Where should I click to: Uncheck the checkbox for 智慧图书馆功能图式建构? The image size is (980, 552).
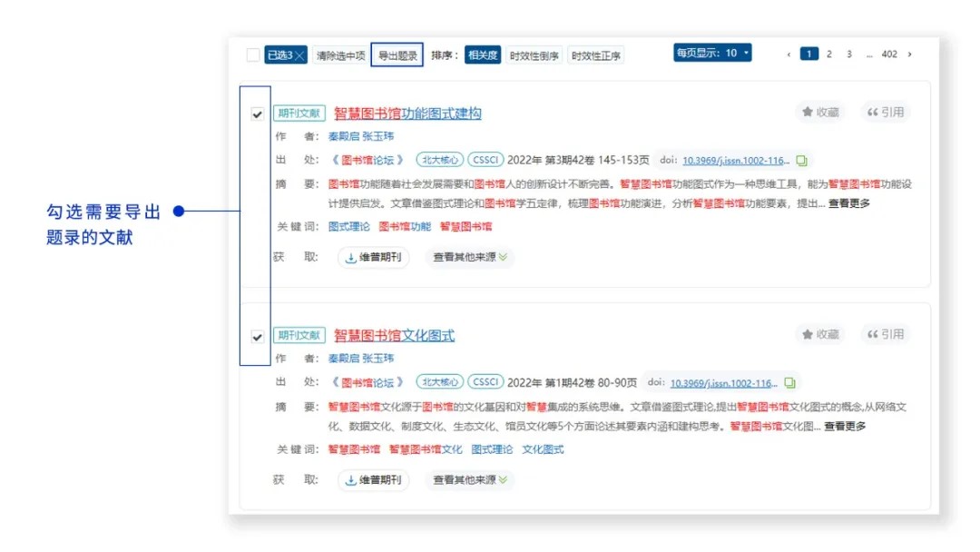point(258,114)
